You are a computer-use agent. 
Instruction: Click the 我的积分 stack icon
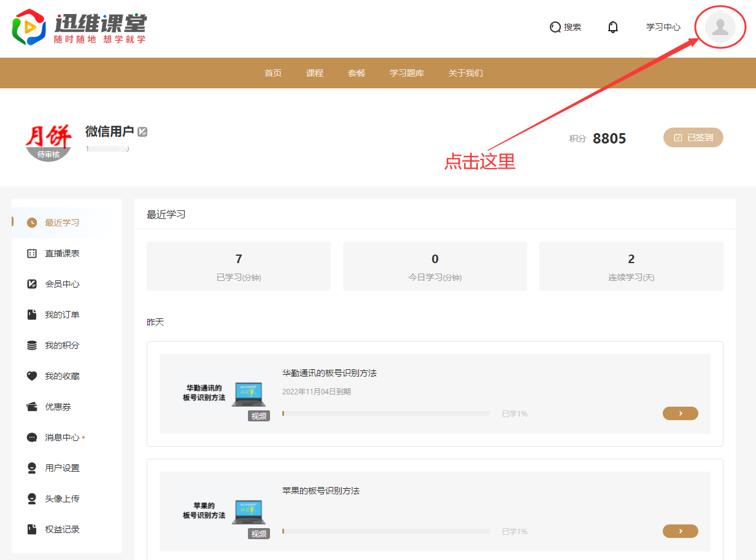tap(32, 345)
